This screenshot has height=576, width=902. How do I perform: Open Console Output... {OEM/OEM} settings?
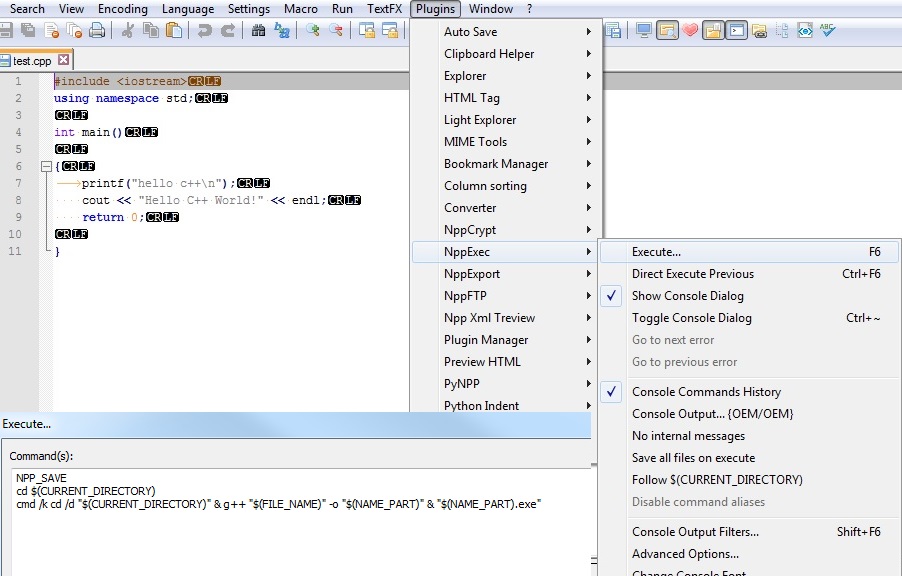750,414
